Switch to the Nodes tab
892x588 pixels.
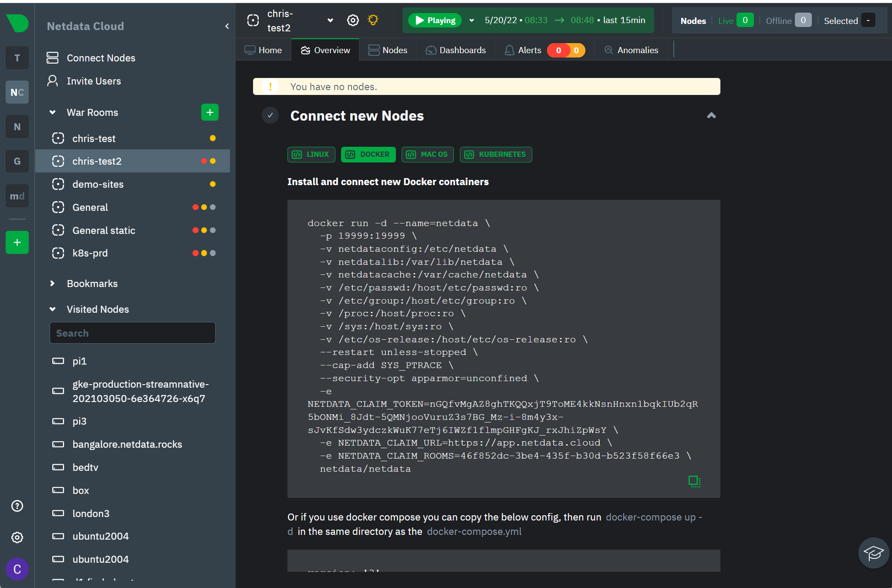coord(388,50)
